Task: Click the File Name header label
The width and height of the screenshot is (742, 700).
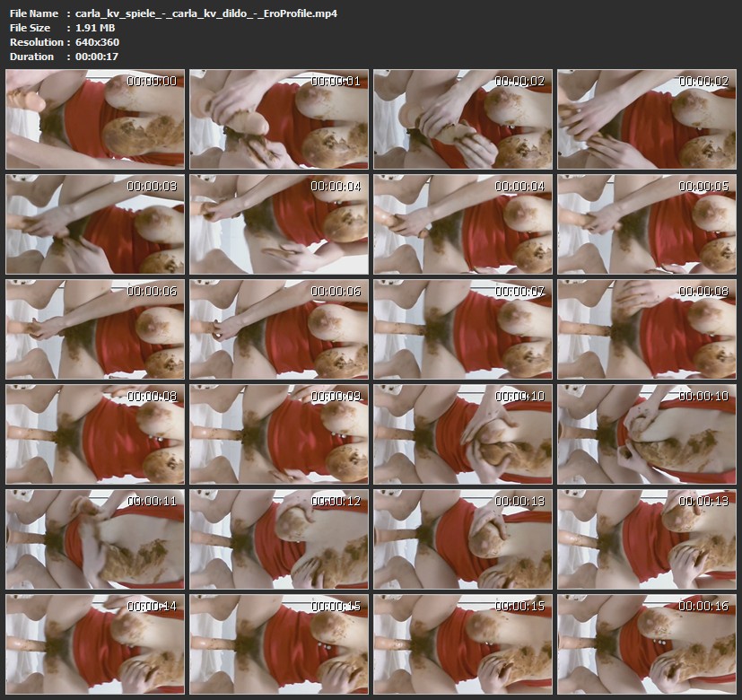Action: [x=34, y=13]
